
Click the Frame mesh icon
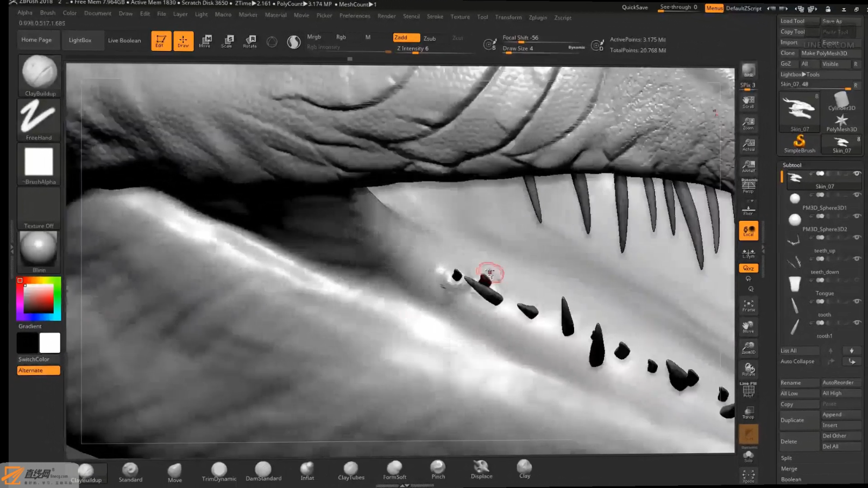coord(749,306)
